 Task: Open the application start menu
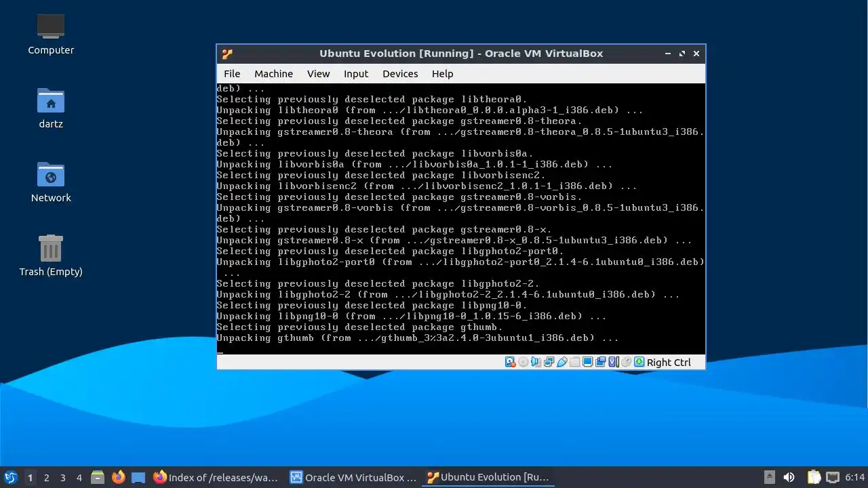pyautogui.click(x=10, y=477)
